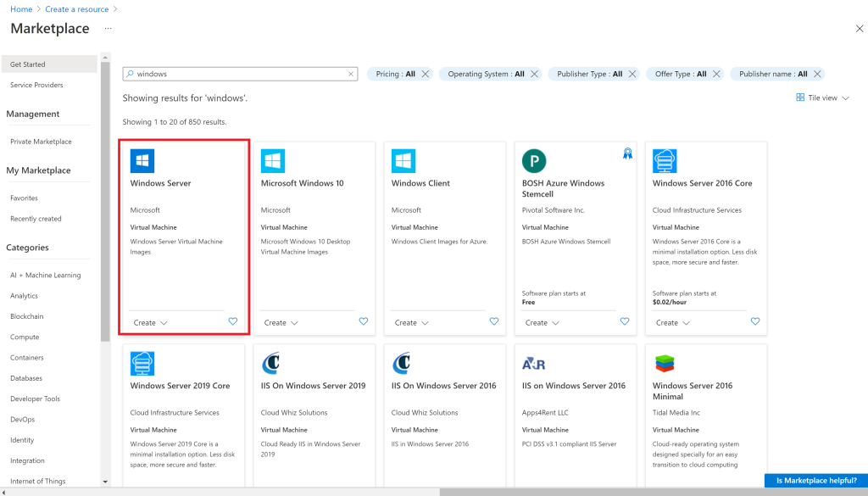Open the Operating System : All filter
Screen dimensions: 868x496
pyautogui.click(x=486, y=74)
